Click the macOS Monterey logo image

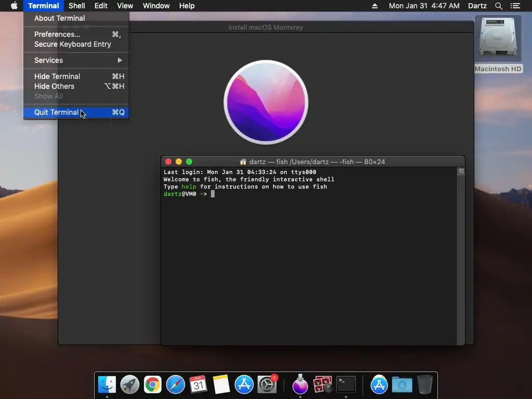(x=266, y=102)
